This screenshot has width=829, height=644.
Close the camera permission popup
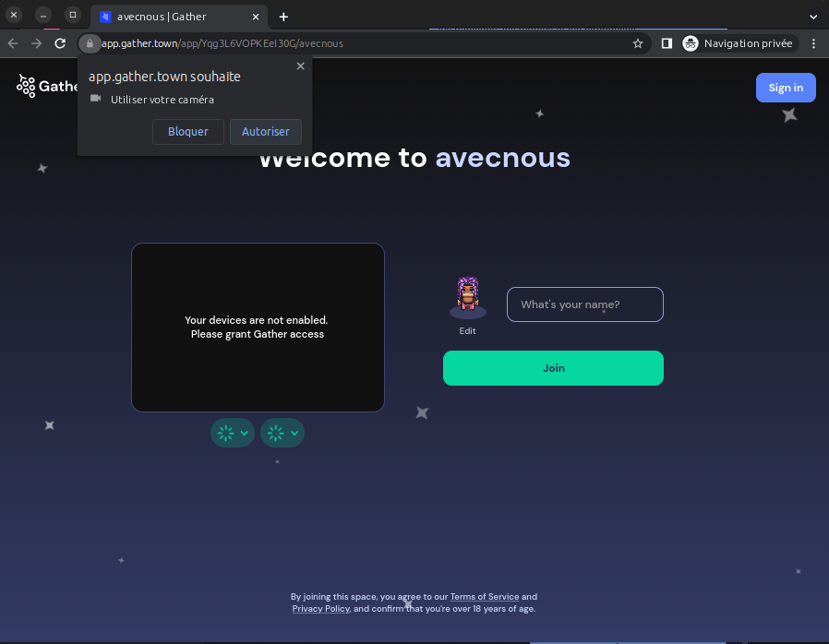click(x=300, y=66)
